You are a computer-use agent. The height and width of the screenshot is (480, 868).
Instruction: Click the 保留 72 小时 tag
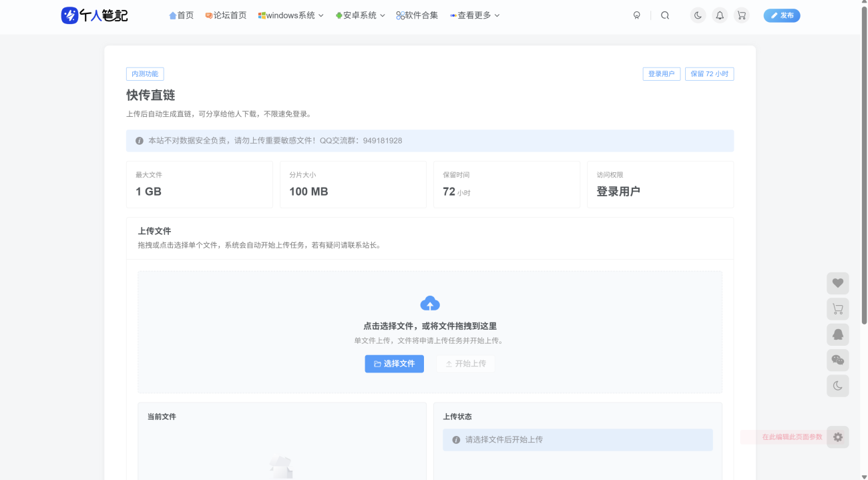(709, 74)
